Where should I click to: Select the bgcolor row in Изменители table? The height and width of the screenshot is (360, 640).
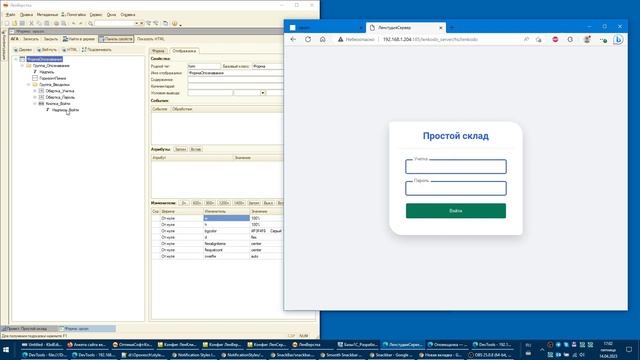point(218,231)
